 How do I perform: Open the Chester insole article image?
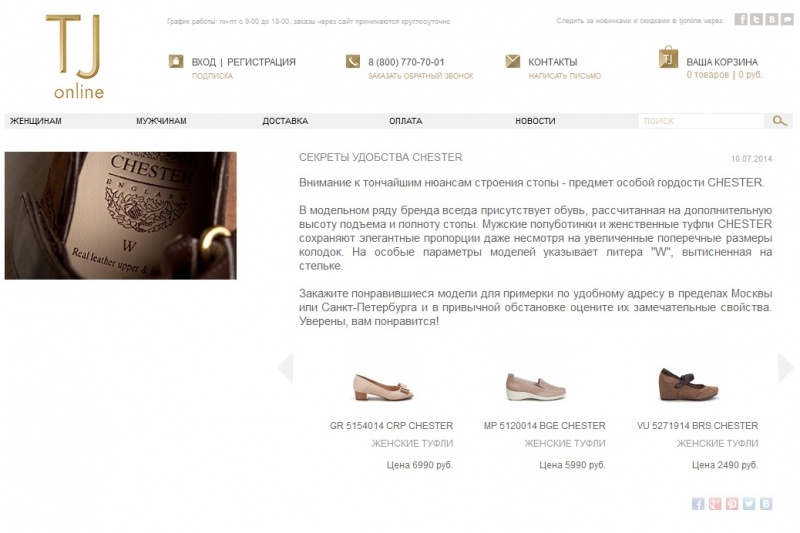coord(120,215)
